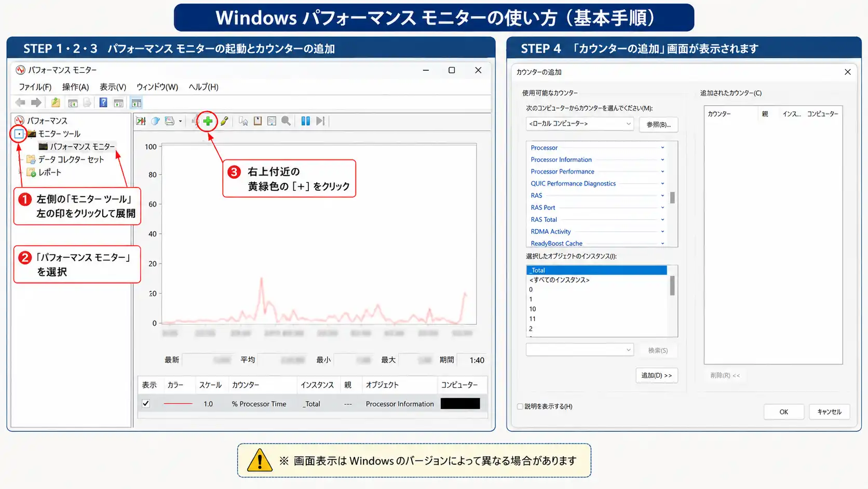Close the Add Counters dialog with X
Screen dimensions: 868x489
pyautogui.click(x=848, y=72)
